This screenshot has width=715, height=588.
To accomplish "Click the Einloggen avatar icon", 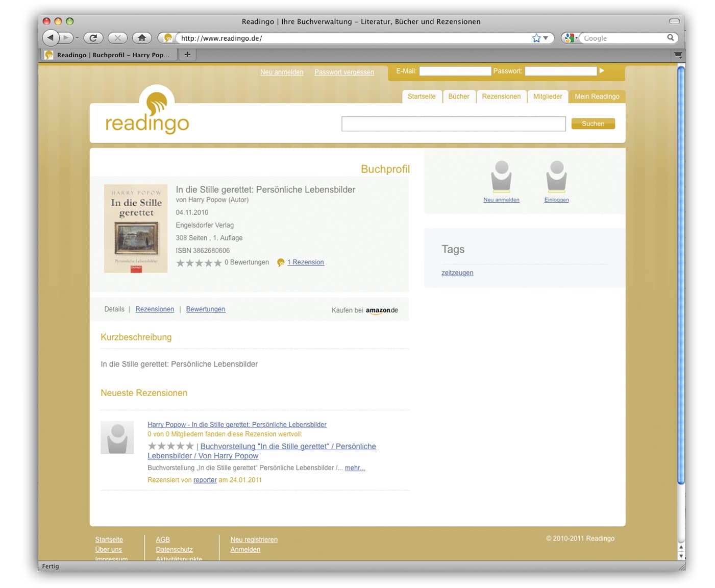I will [556, 176].
